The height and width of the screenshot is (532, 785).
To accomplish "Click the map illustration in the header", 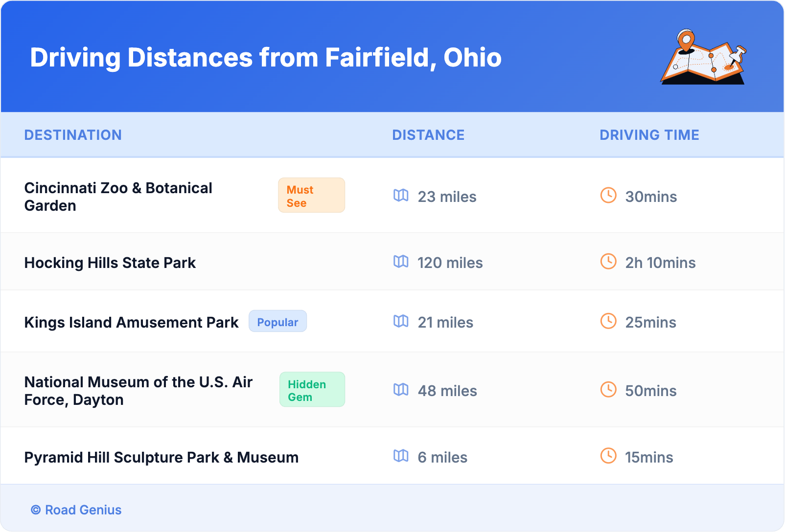I will (x=703, y=57).
